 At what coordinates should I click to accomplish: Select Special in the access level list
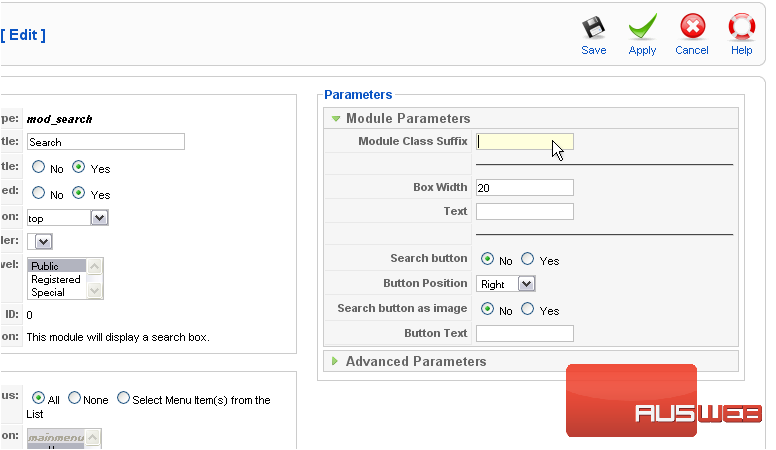(x=48, y=293)
